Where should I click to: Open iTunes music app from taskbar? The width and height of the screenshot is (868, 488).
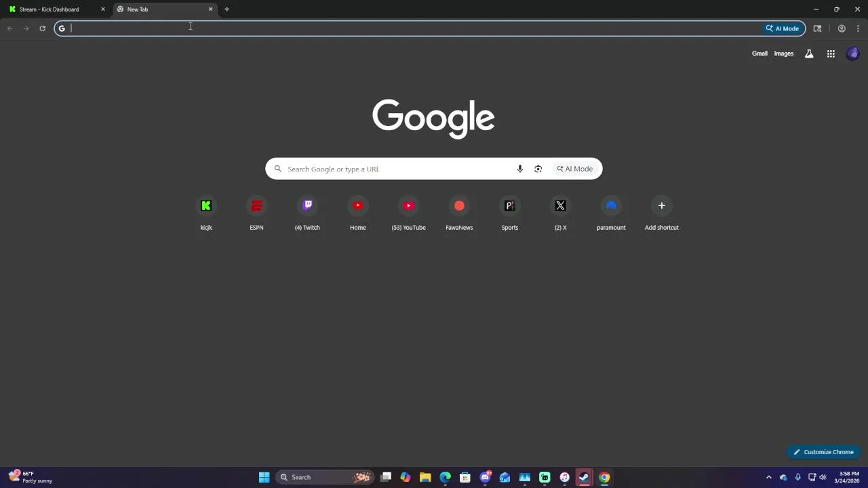click(x=564, y=477)
